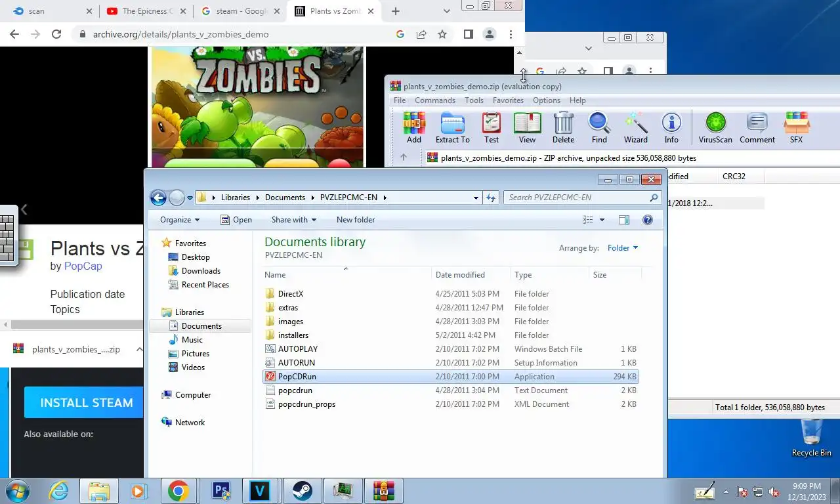The width and height of the screenshot is (840, 504).
Task: Click the Delete trash icon in WinRAR
Action: (x=563, y=127)
